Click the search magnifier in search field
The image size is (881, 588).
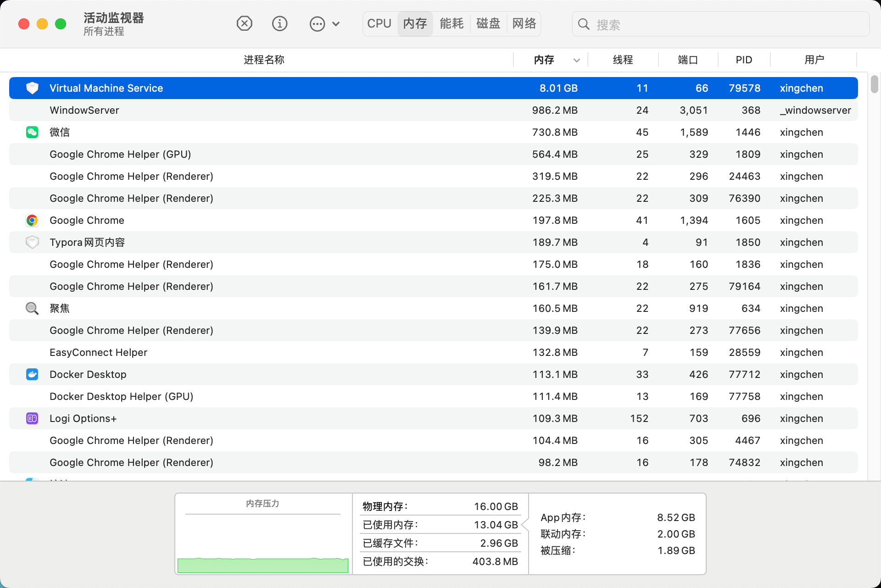click(583, 24)
